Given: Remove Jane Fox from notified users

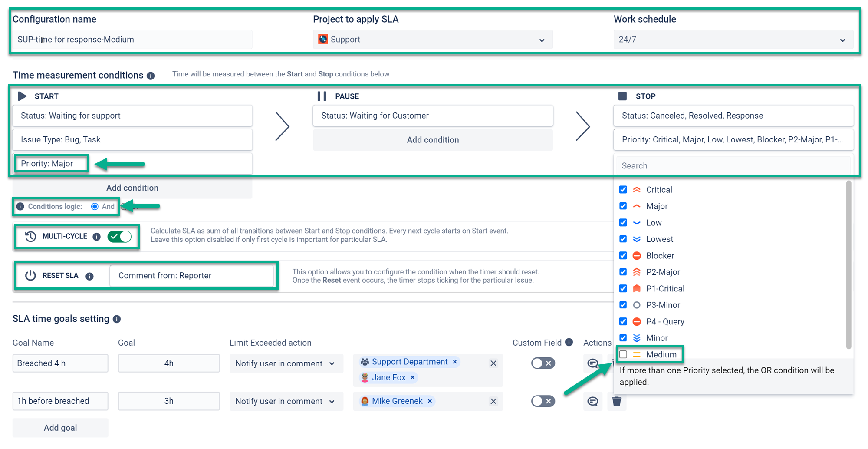Looking at the screenshot, I should tap(413, 378).
